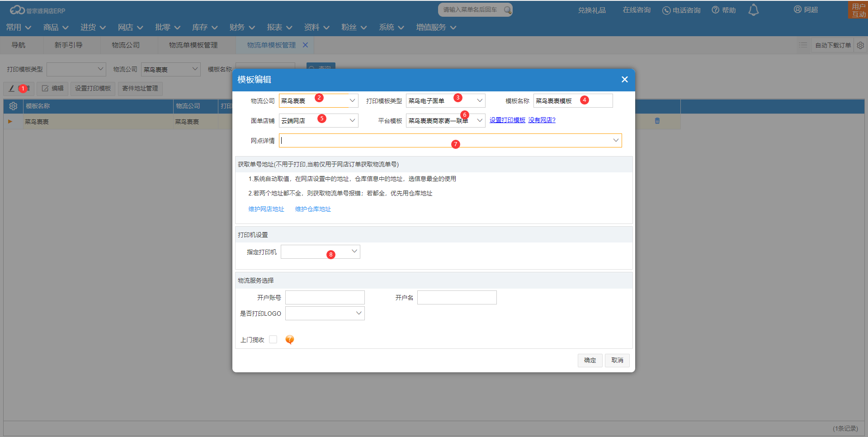Click the 用户互动 orange badge
The image size is (868, 437).
coord(858,10)
